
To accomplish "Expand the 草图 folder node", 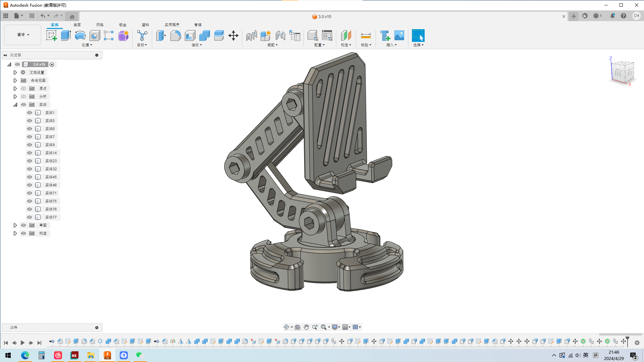I will [x=15, y=225].
